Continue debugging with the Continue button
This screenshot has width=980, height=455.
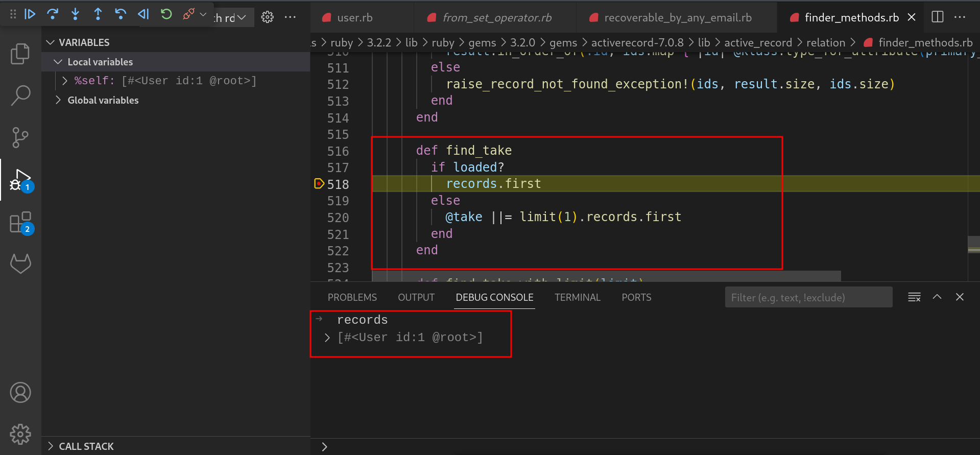coord(30,14)
